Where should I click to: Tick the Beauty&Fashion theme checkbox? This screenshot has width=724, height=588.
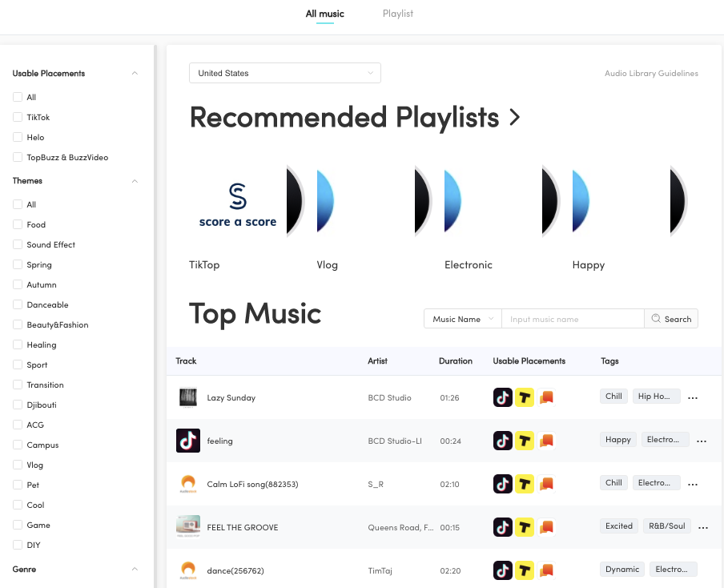pyautogui.click(x=18, y=324)
